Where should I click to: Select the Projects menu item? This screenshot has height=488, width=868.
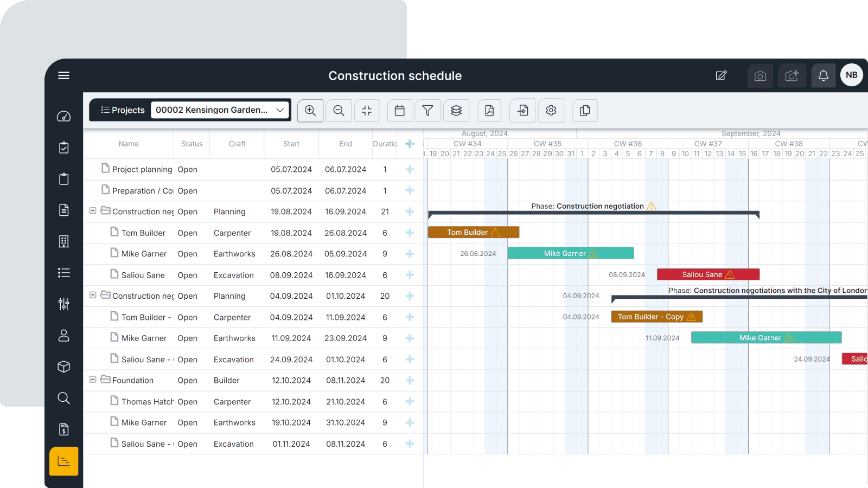click(x=123, y=110)
